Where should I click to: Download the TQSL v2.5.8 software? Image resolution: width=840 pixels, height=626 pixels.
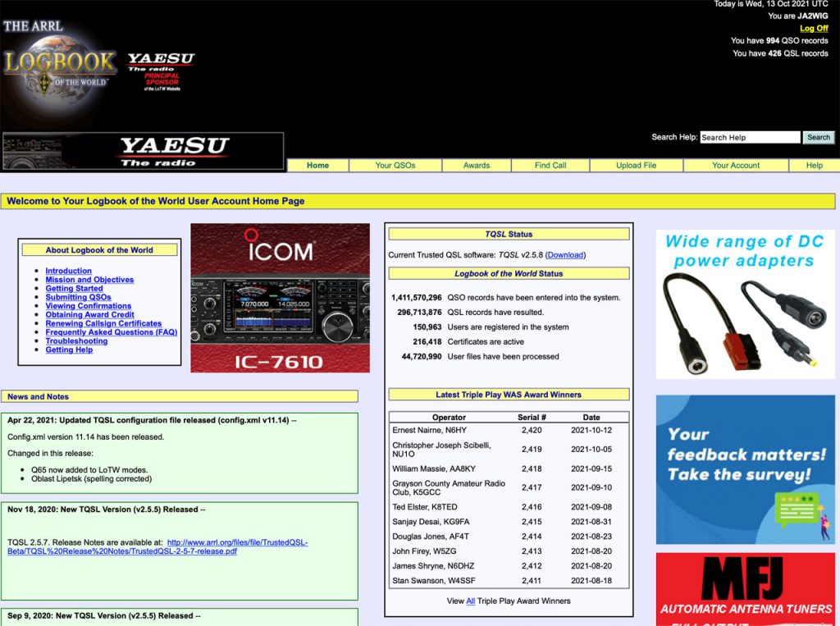565,255
